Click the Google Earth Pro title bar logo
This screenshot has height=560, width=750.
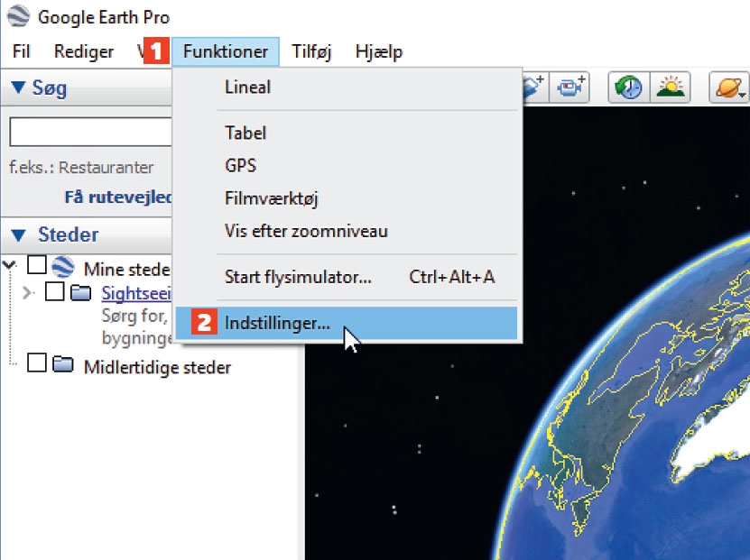[x=18, y=17]
